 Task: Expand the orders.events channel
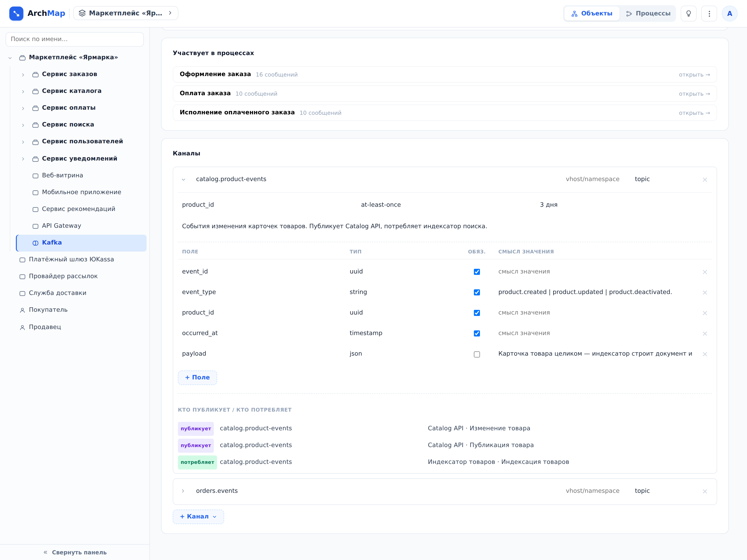[183, 491]
